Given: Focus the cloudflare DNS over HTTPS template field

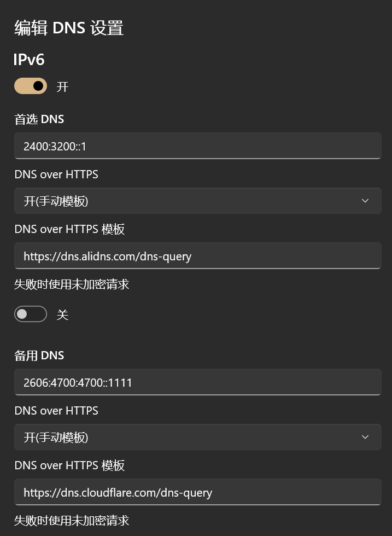Looking at the screenshot, I should pyautogui.click(x=197, y=492).
